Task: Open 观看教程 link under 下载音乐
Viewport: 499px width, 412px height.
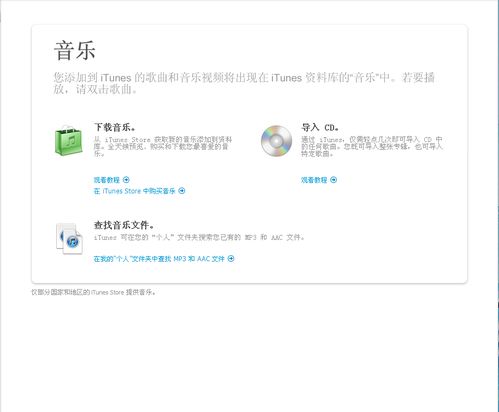Action: [107, 180]
